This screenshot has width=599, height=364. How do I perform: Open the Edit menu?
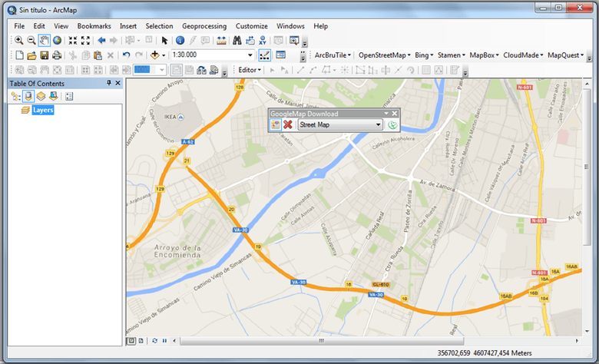click(39, 26)
